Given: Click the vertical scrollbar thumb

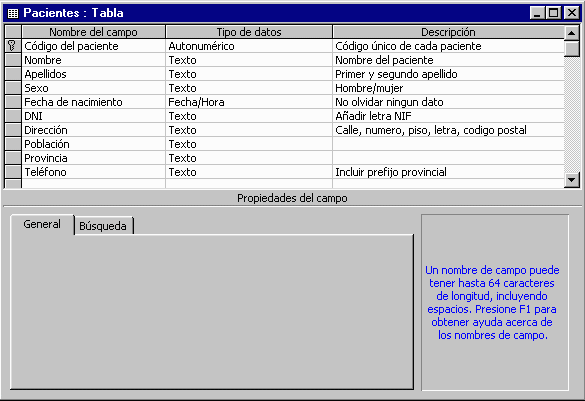Looking at the screenshot, I should [572, 48].
